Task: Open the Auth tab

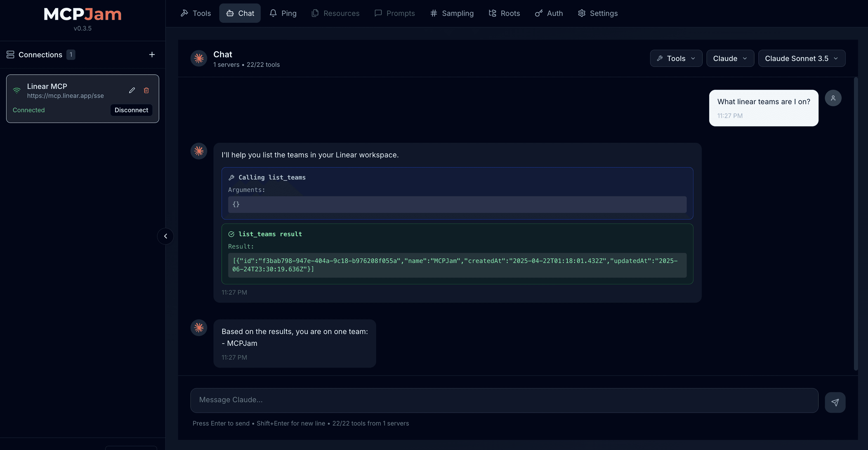Action: coord(549,13)
